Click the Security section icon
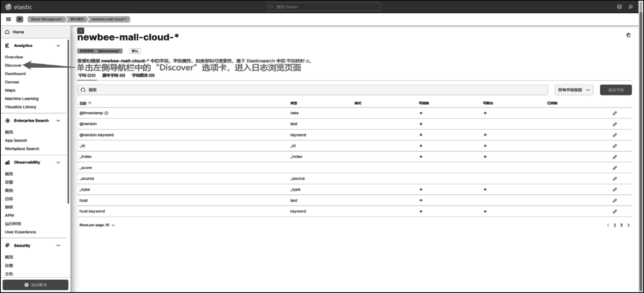The image size is (644, 293). 7,245
